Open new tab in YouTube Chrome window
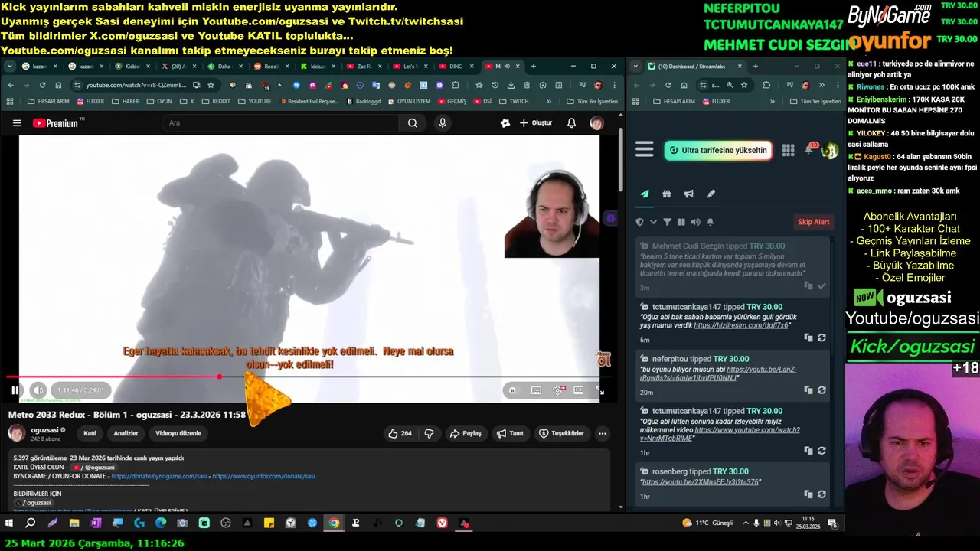The image size is (980, 551). coord(534,67)
